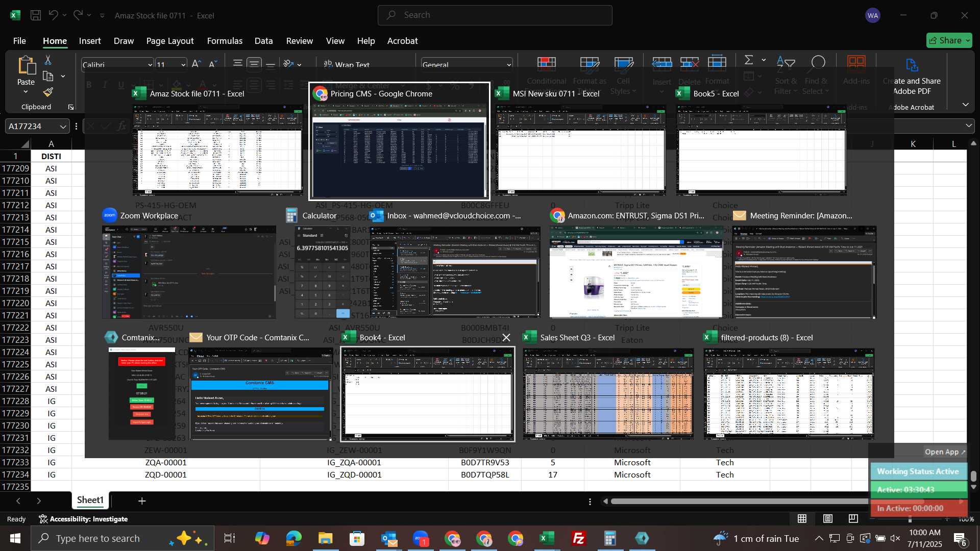Open Calculator from the taskbar

[610, 538]
